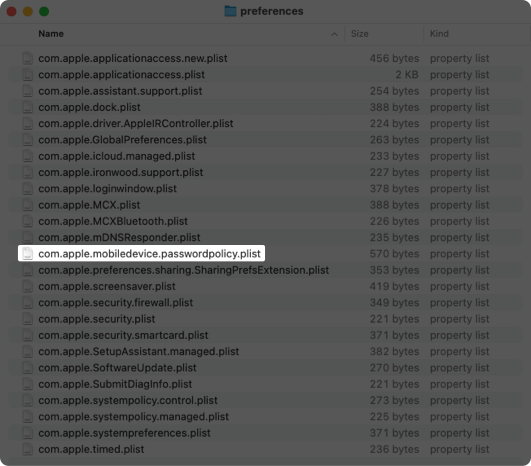Viewport: 531px width, 466px height.
Task: Select com.apple.screensaver.plist file name
Action: tap(107, 286)
